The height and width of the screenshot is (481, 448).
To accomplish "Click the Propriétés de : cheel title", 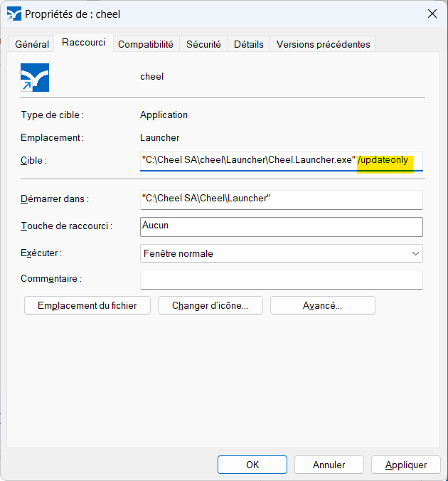I will pyautogui.click(x=73, y=14).
